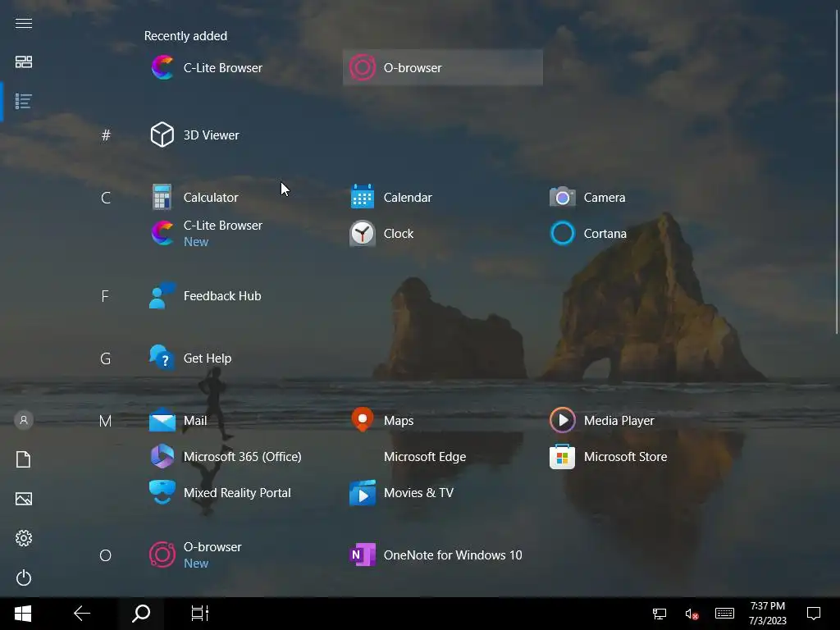Viewport: 840px width, 630px height.
Task: Open C-Lite Browser marked New in C section
Action: pyautogui.click(x=243, y=233)
